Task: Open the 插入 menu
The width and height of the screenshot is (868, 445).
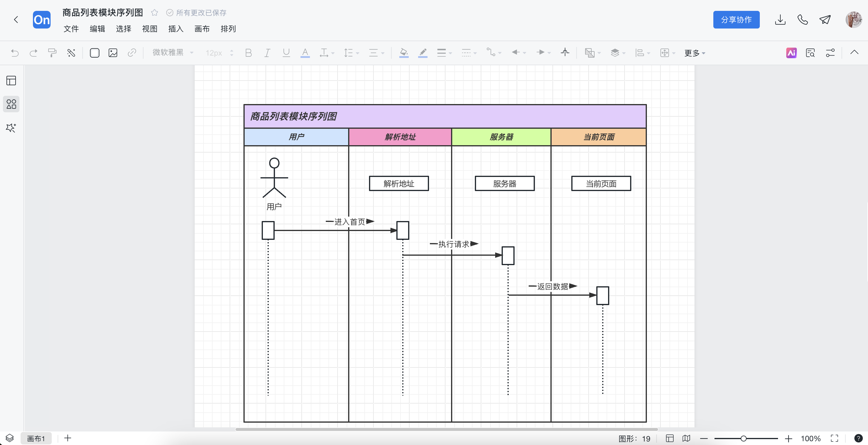Action: pos(176,29)
